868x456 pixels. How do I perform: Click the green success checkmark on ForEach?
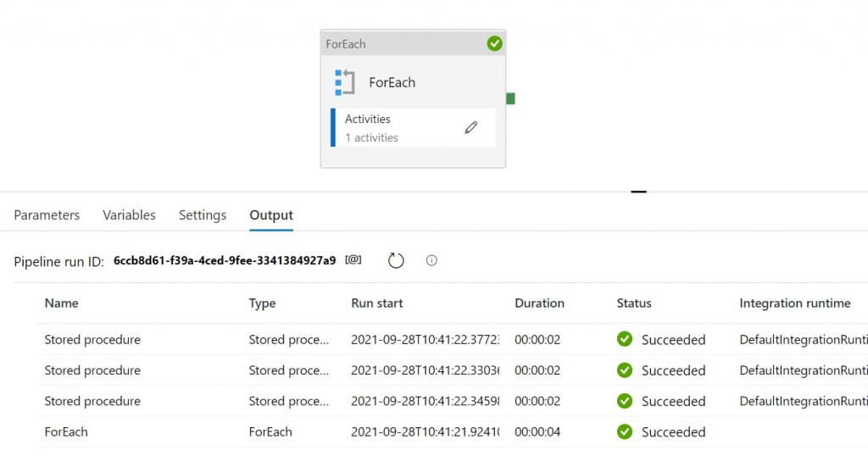click(x=495, y=43)
